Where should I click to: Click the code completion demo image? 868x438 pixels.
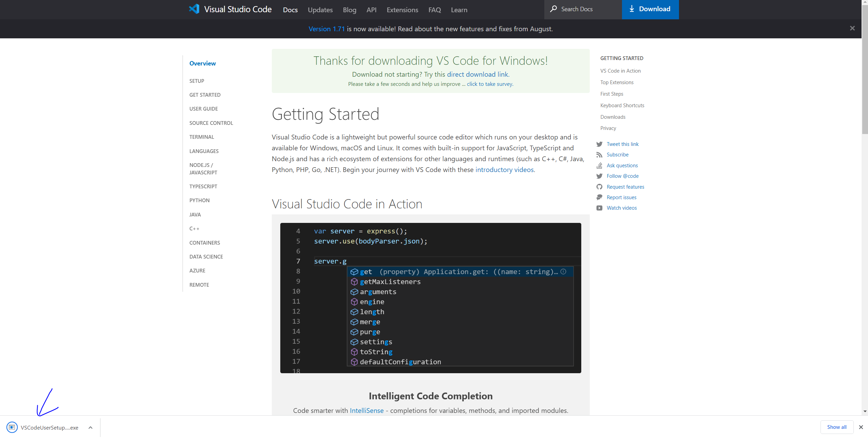click(430, 298)
